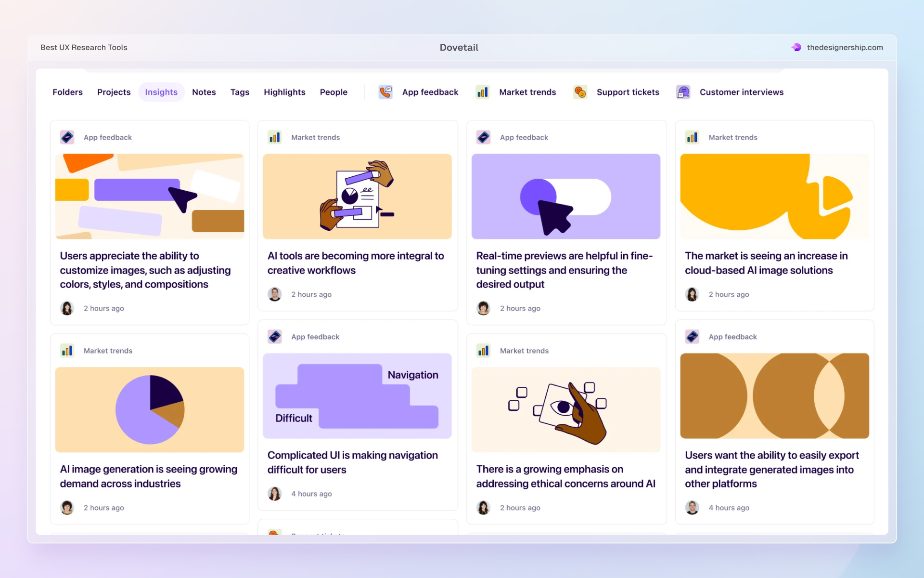Open the thedesignership.com link
The height and width of the screenshot is (578, 924).
(x=845, y=47)
